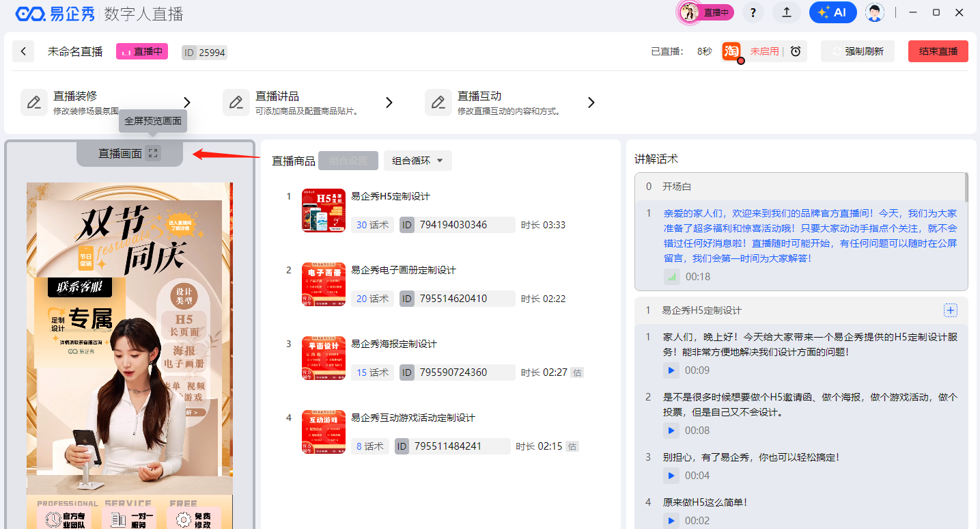980x529 pixels.
Task: Expand the 直播互动 chevron arrow
Action: pos(591,103)
